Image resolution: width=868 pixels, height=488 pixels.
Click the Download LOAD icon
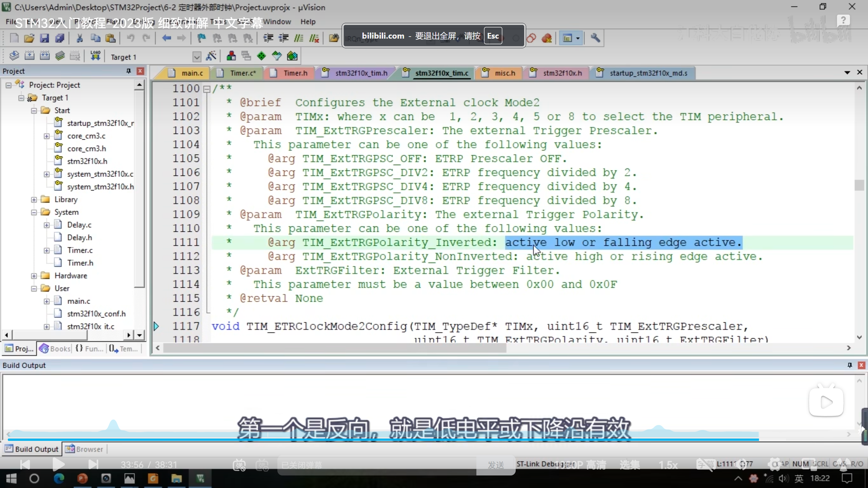click(x=95, y=56)
